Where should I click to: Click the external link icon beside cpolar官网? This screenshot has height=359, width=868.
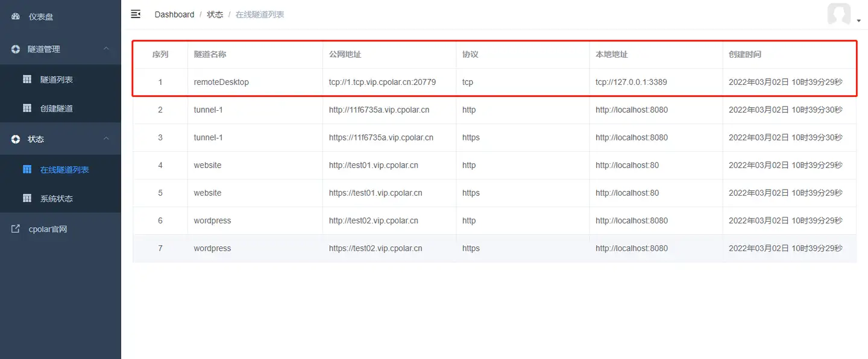coord(16,229)
